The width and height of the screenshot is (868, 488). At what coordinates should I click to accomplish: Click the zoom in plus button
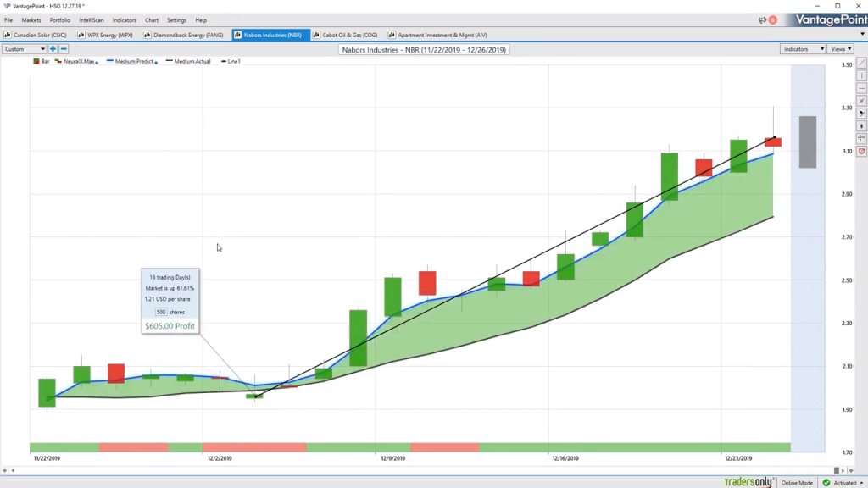pyautogui.click(x=53, y=48)
